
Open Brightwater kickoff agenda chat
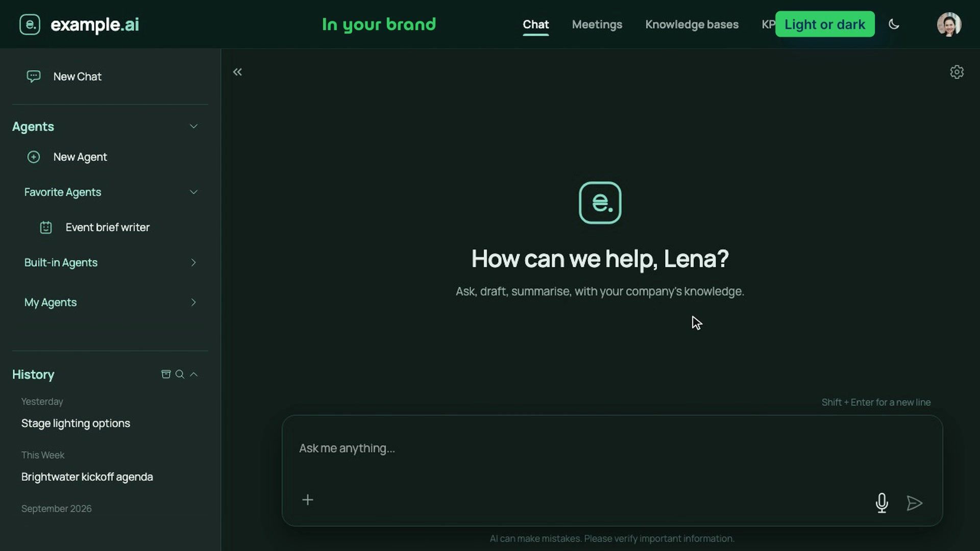pos(87,477)
